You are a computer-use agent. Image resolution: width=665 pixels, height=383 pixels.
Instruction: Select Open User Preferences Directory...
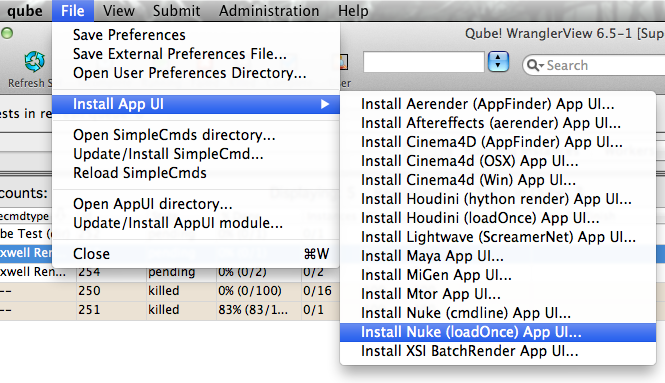196,73
